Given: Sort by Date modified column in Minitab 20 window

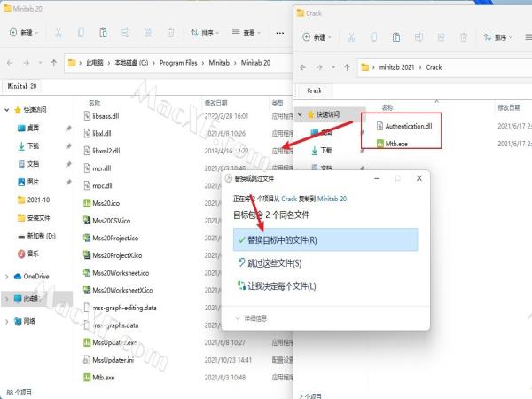Looking at the screenshot, I should [215, 103].
